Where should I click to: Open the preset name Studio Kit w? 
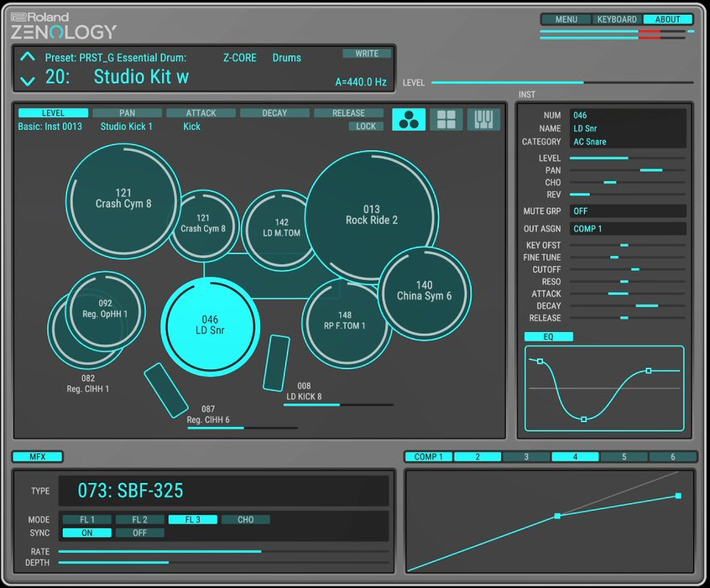coord(141,76)
